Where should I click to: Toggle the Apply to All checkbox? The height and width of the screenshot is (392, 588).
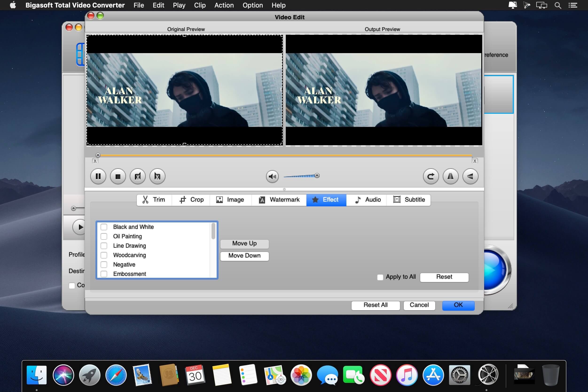(x=380, y=277)
